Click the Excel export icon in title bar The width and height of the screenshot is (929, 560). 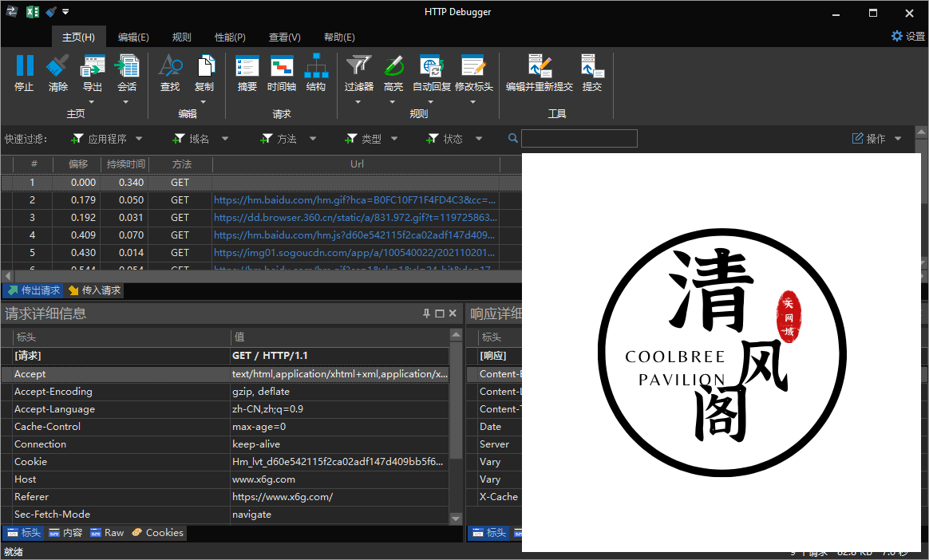pyautogui.click(x=33, y=12)
